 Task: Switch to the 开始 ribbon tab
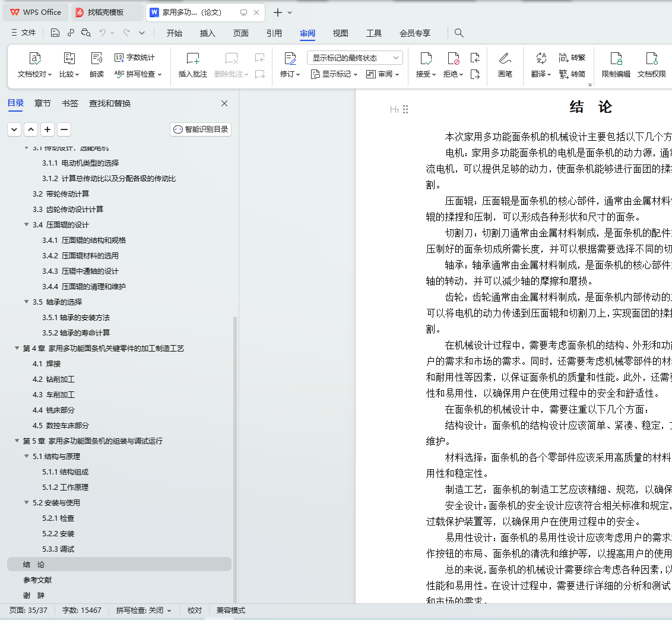pyautogui.click(x=175, y=33)
